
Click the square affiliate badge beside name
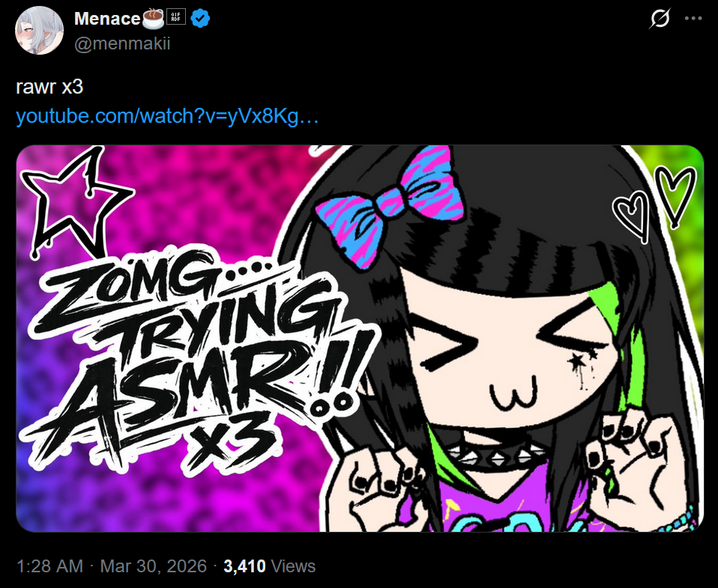coord(176,17)
